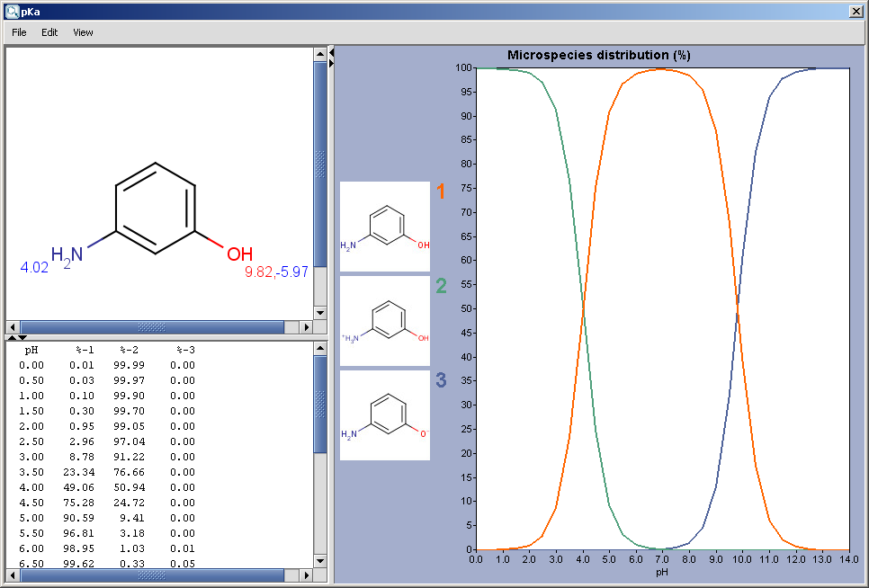Select microspecies 3 phenolate anion thumbnail
The width and height of the screenshot is (869, 588).
tap(384, 415)
